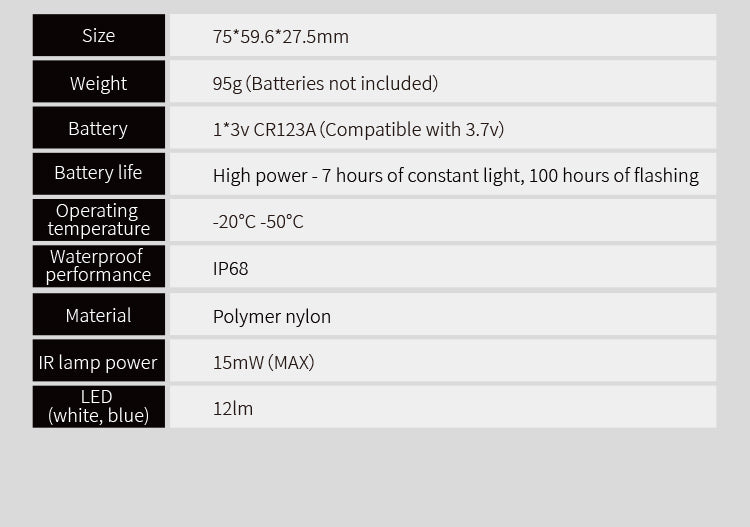Select the -20°C -50°C temperature value
This screenshot has width=750, height=527.
click(x=258, y=222)
